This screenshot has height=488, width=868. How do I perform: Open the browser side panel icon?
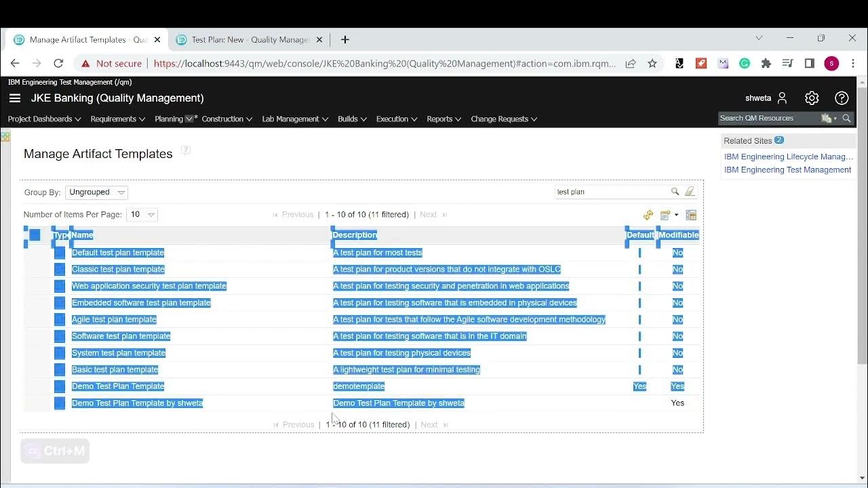[810, 63]
